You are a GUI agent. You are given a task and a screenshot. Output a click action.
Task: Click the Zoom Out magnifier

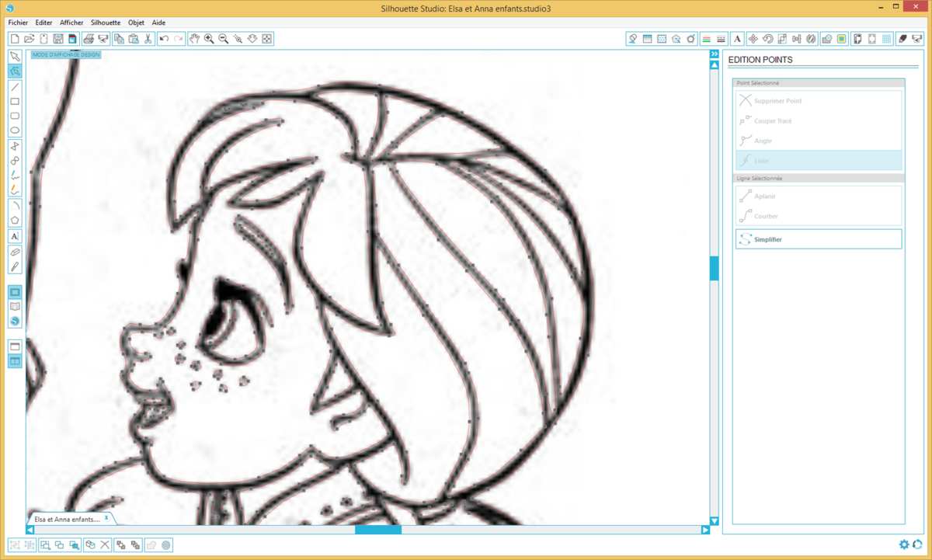click(x=223, y=38)
